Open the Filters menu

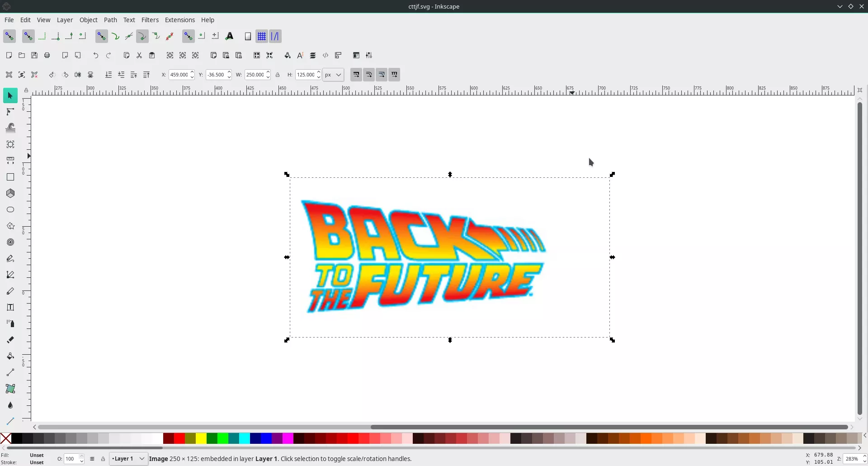tap(150, 20)
